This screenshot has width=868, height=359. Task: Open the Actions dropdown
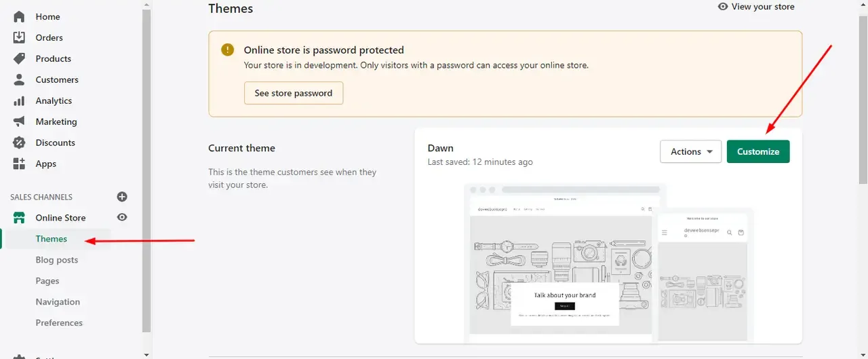pyautogui.click(x=690, y=151)
